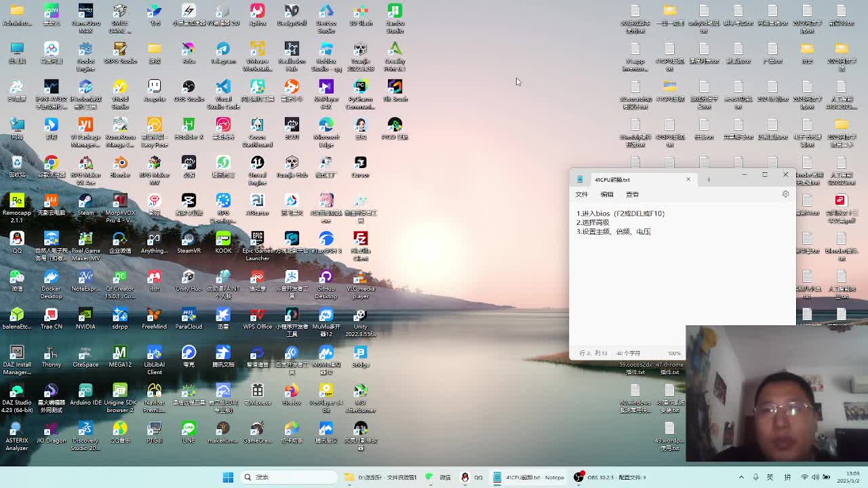
Task: Open the WPS Office shortcut
Action: pyautogui.click(x=257, y=319)
